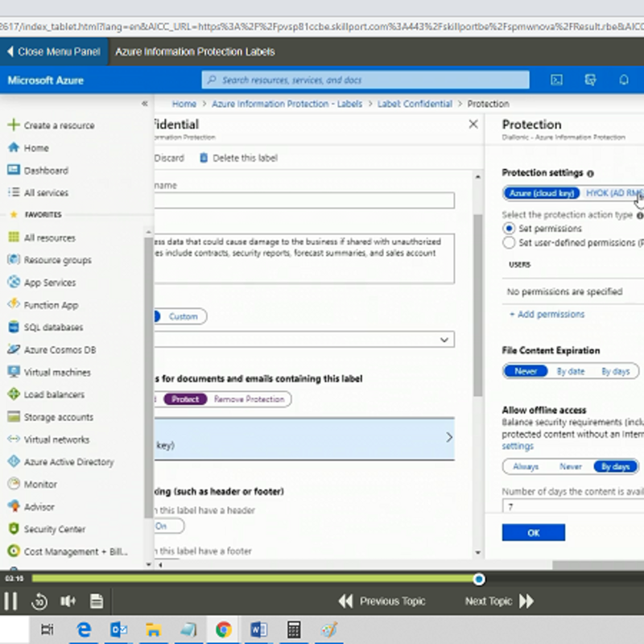This screenshot has width=644, height=644.
Task: Go to Next Topic
Action: [499, 601]
